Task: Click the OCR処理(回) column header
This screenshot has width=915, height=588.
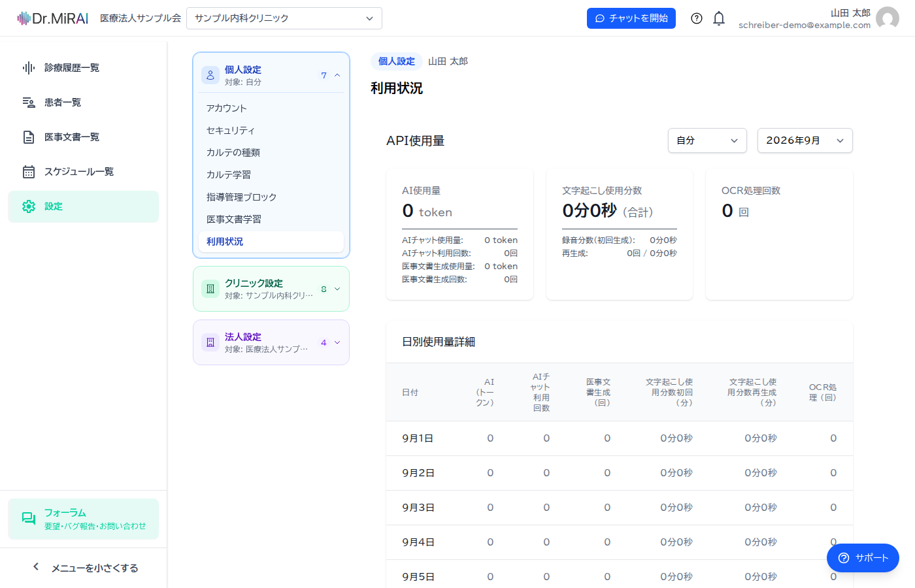Action: 823,393
